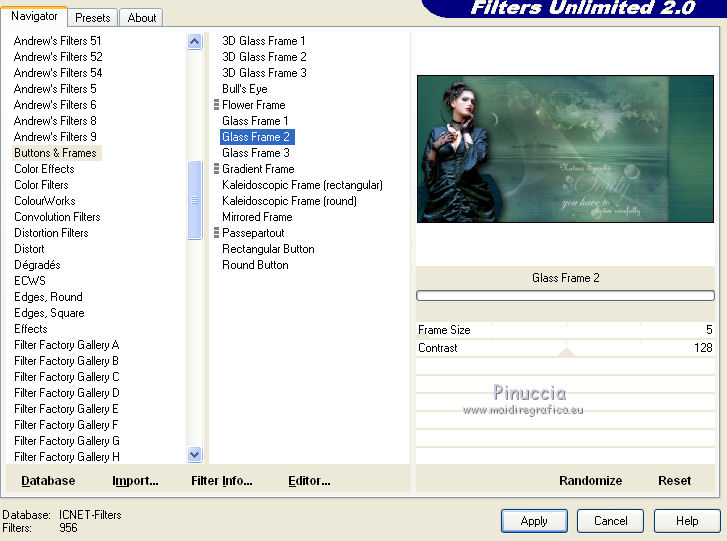Select Edges, Square category

(x=49, y=313)
